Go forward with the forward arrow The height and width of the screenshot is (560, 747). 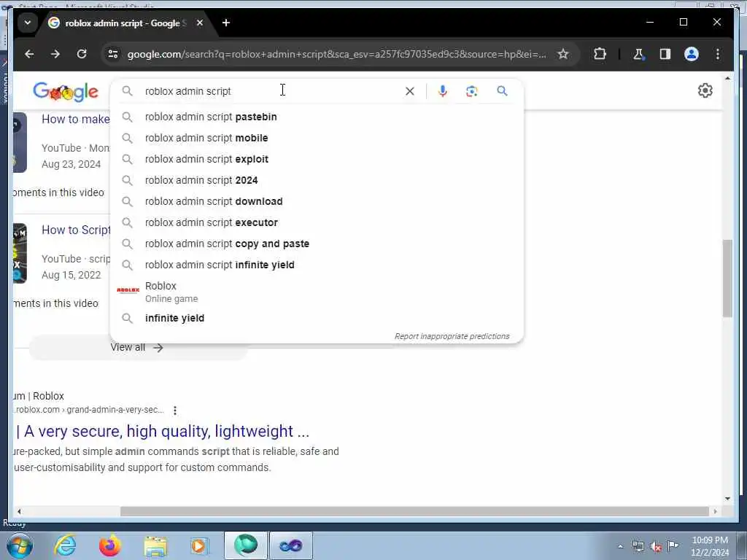[x=55, y=54]
